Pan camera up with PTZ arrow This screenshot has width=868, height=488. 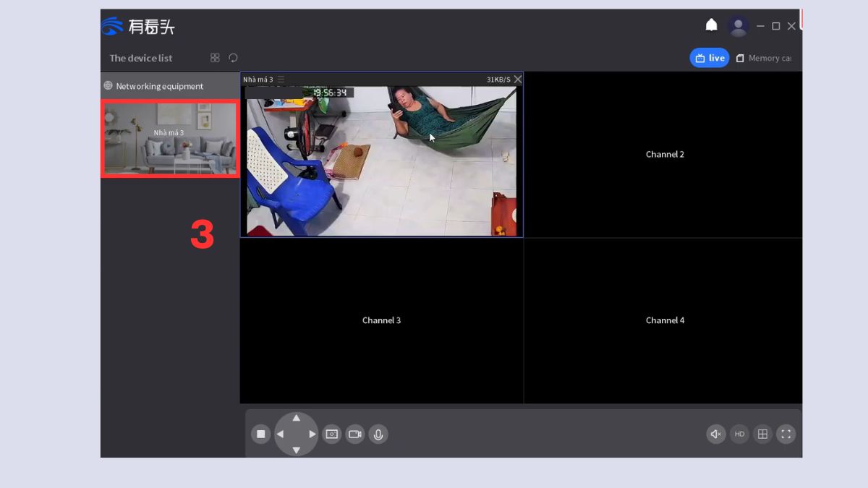[x=296, y=418]
